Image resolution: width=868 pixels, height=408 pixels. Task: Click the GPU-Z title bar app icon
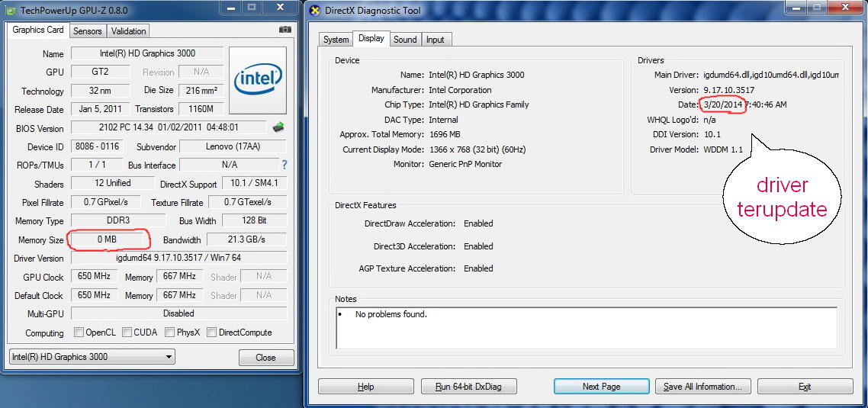click(11, 10)
